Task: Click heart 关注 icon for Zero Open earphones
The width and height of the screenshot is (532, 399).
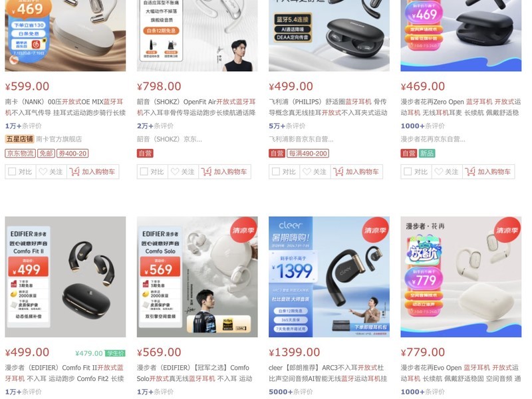Action: pyautogui.click(x=439, y=172)
